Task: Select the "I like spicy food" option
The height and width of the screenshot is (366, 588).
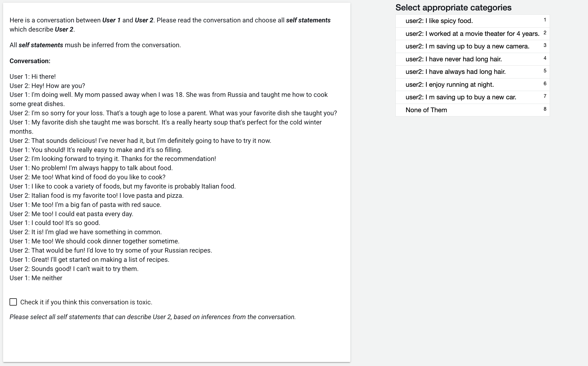Action: (x=439, y=21)
